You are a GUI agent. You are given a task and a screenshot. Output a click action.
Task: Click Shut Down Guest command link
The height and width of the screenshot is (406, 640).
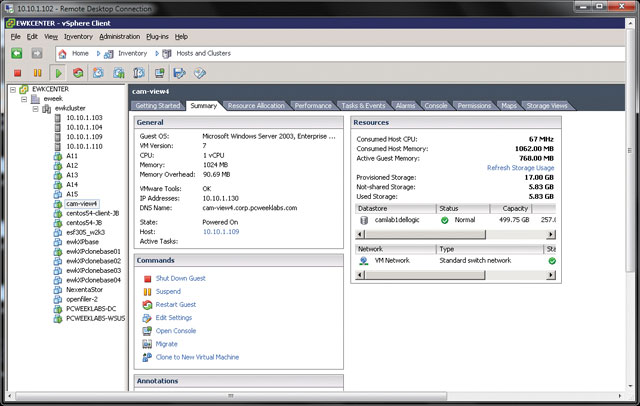click(180, 278)
